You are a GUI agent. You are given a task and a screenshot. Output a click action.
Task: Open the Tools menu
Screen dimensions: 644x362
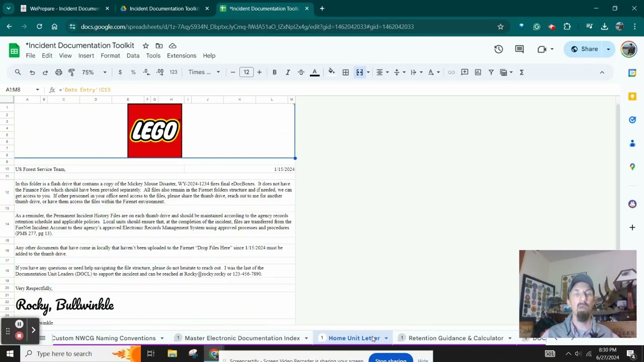[x=153, y=56]
